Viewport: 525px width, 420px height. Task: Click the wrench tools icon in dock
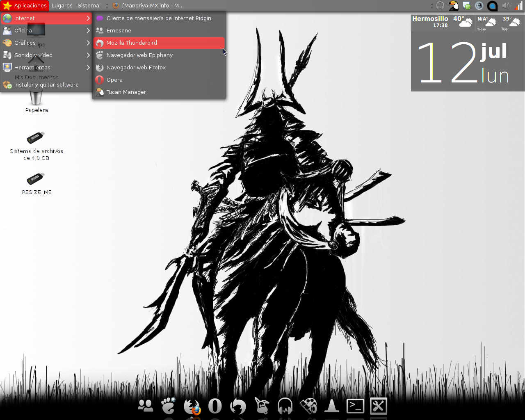[379, 406]
